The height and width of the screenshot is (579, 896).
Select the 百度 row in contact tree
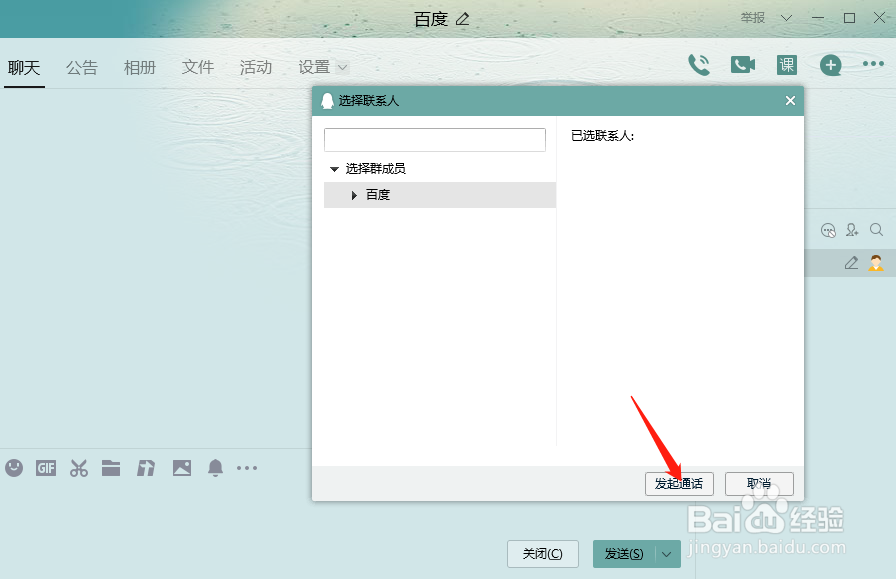[440, 195]
